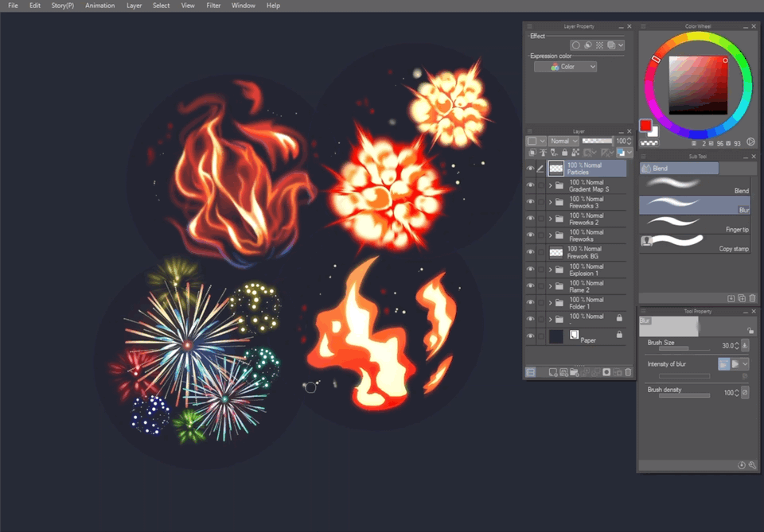Click the New layer folder icon

click(x=575, y=372)
